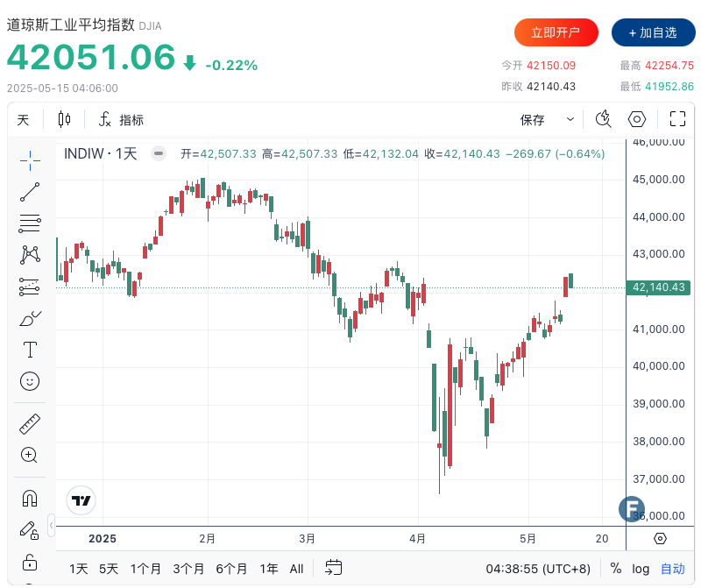Toggle percent scale on price axis

point(616,569)
